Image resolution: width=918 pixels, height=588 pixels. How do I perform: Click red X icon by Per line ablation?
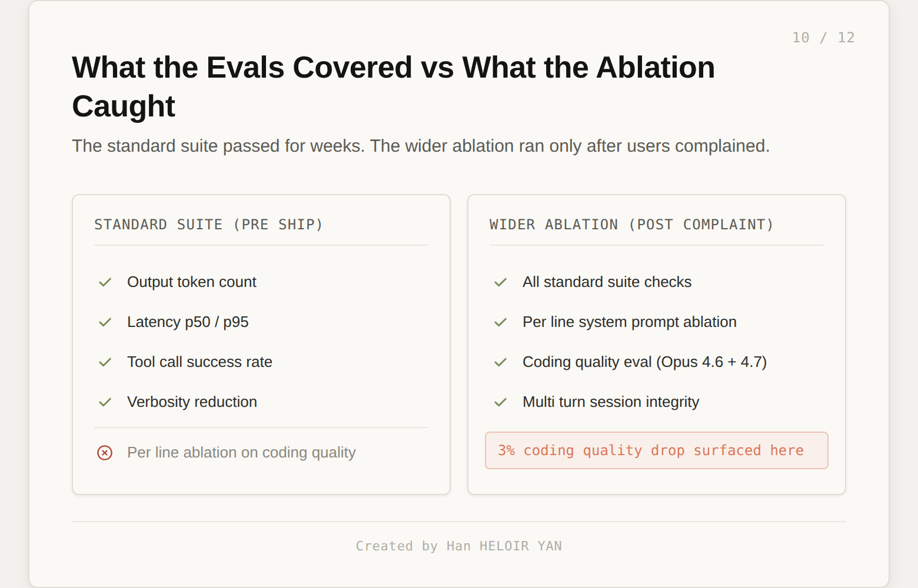105,453
